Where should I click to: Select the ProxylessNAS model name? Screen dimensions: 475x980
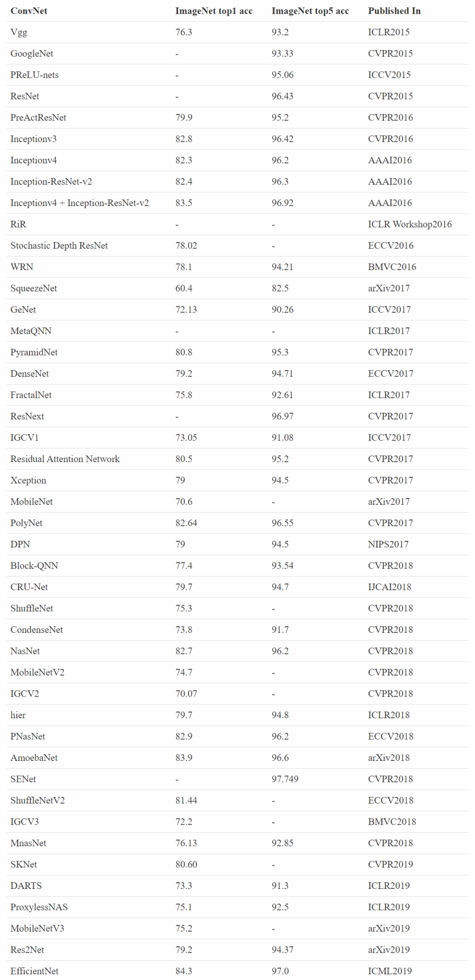point(39,907)
